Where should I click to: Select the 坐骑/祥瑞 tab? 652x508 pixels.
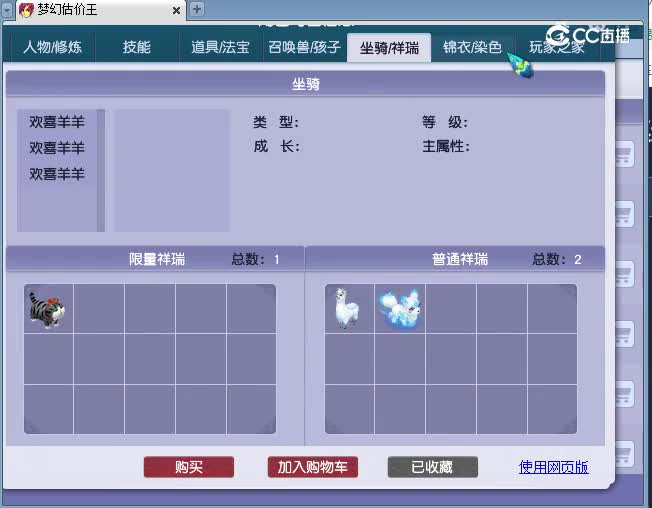pos(389,47)
